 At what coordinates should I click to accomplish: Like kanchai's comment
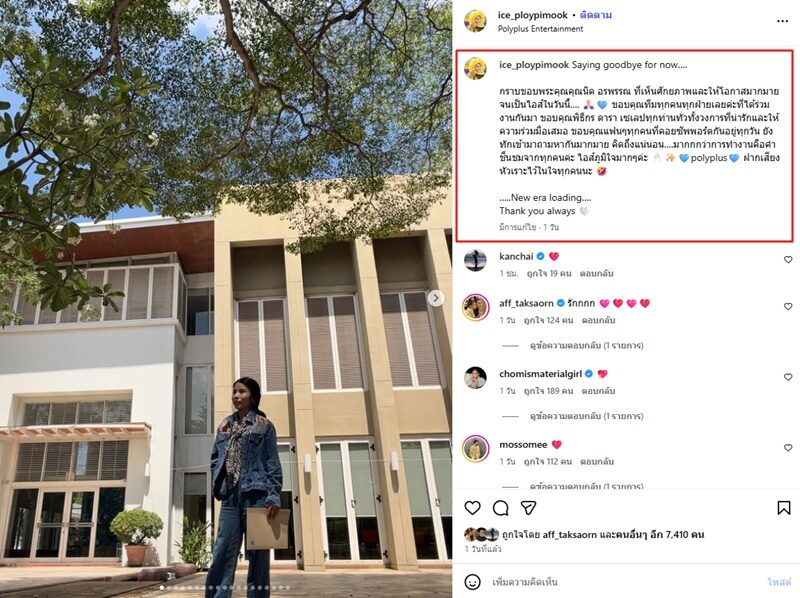coord(788,260)
